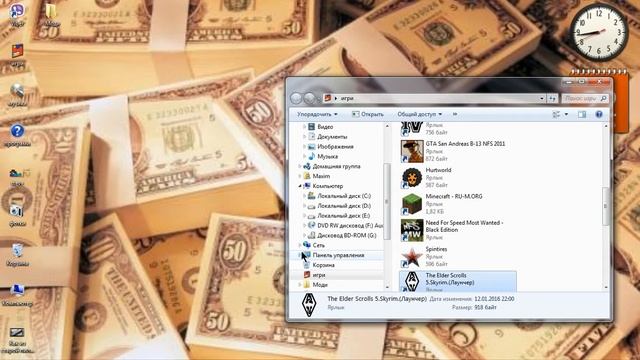
Task: Expand the Сеть node arrow
Action: tap(300, 245)
